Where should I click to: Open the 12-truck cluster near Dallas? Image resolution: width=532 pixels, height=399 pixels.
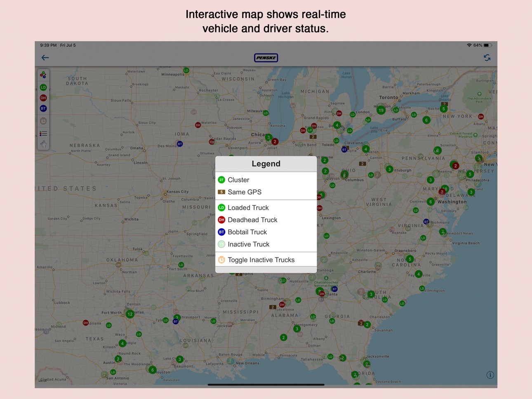coord(130,314)
